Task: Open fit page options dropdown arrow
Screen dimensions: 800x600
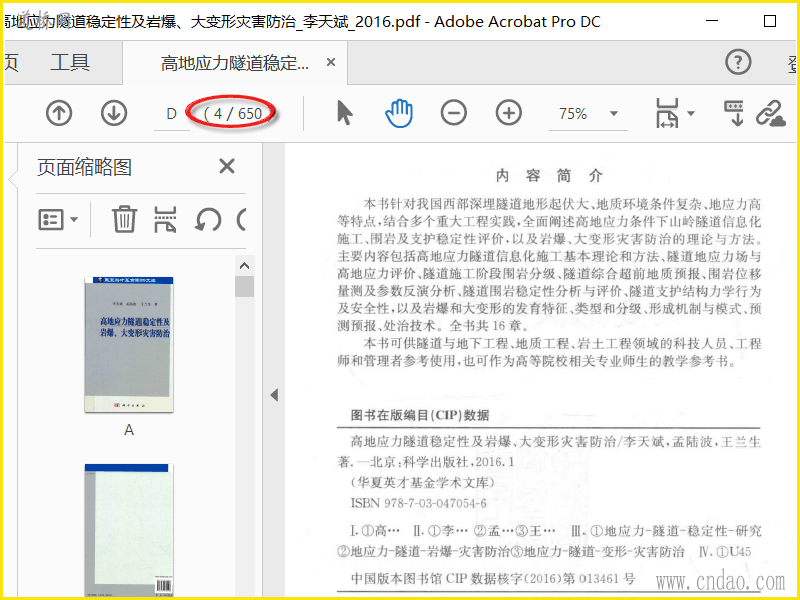Action: coord(691,113)
